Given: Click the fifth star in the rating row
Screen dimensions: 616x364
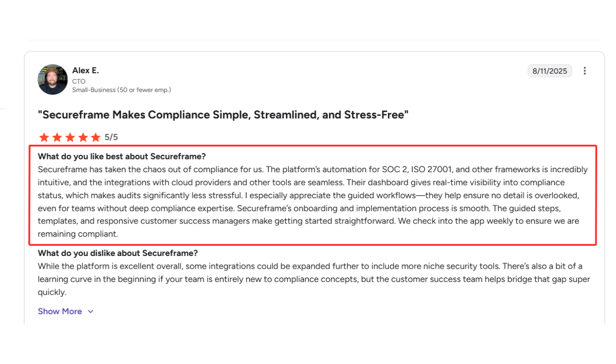Looking at the screenshot, I should [95, 137].
